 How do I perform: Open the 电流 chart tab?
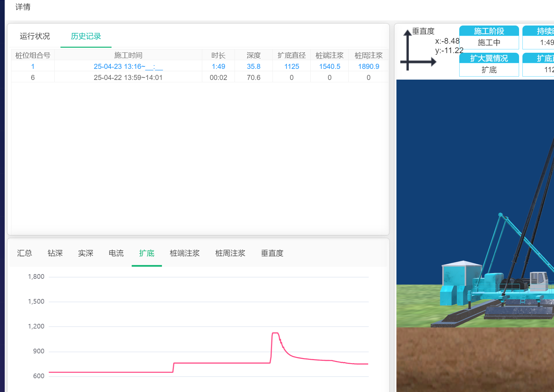point(116,253)
